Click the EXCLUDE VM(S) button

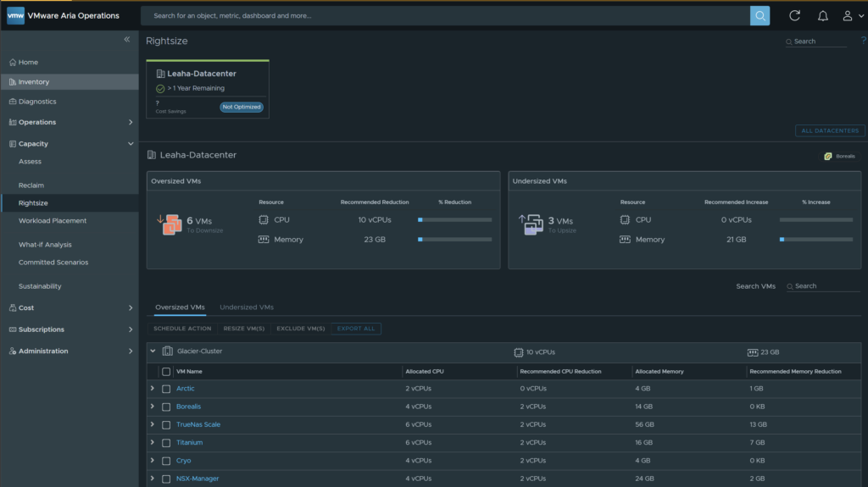[x=301, y=329]
